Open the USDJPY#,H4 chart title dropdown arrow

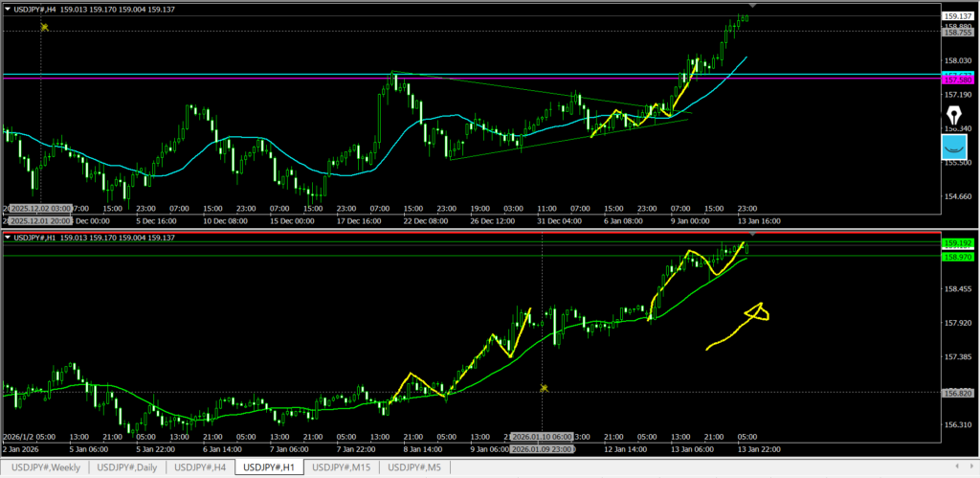[8, 9]
